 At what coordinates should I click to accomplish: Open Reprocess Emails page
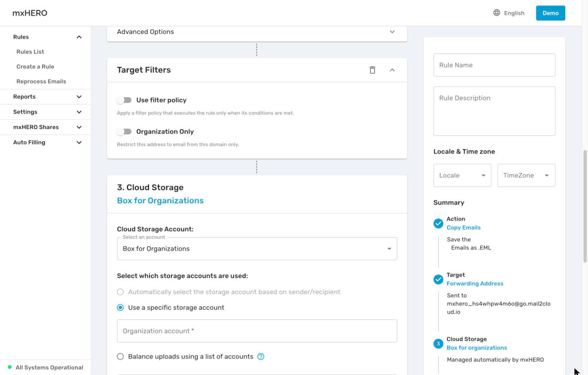coord(41,81)
